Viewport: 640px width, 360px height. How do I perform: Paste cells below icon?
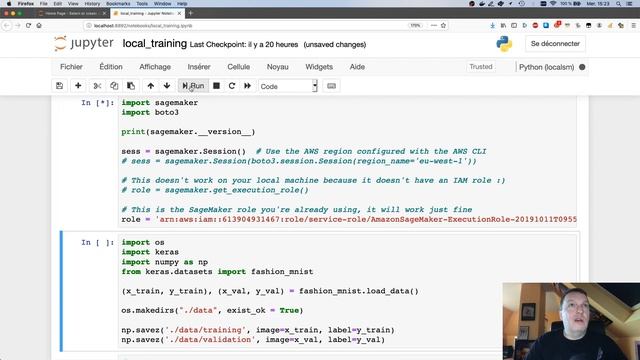click(x=131, y=86)
